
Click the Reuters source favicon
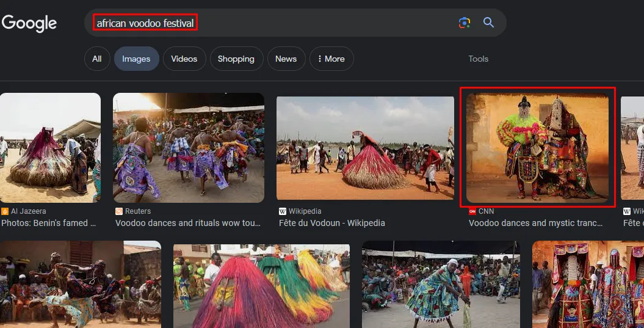119,211
